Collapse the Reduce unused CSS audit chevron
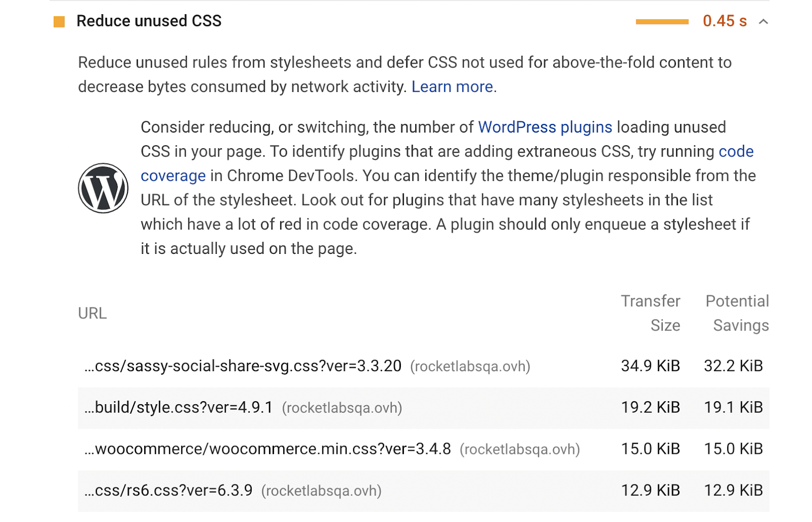Image resolution: width=812 pixels, height=522 pixels. [763, 22]
